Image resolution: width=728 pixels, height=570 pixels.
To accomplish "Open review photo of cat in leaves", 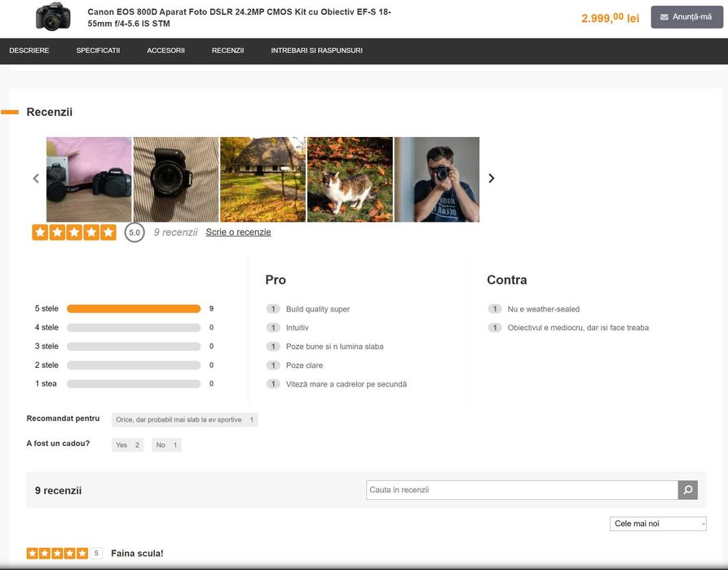I will [350, 179].
